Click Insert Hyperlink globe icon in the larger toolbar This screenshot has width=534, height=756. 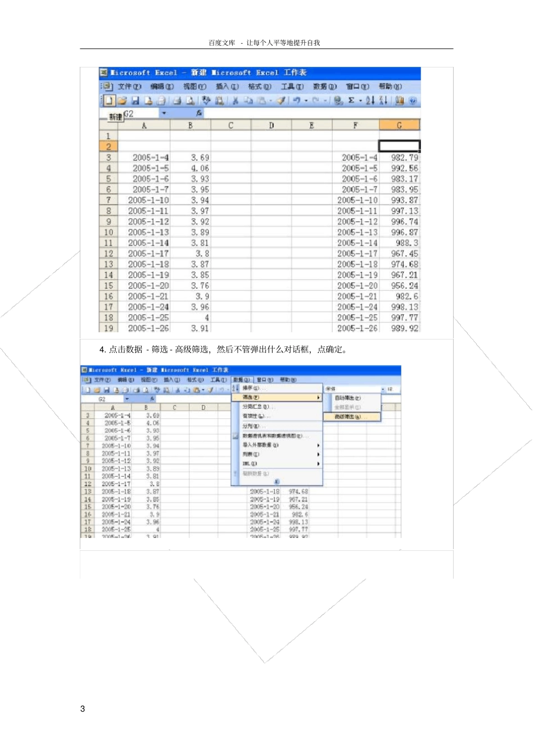click(x=338, y=101)
